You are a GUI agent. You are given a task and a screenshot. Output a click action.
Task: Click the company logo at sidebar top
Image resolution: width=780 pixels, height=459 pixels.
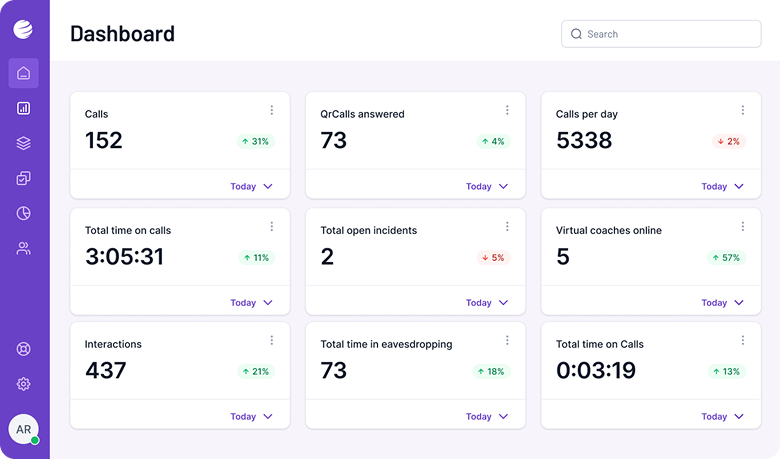(23, 29)
